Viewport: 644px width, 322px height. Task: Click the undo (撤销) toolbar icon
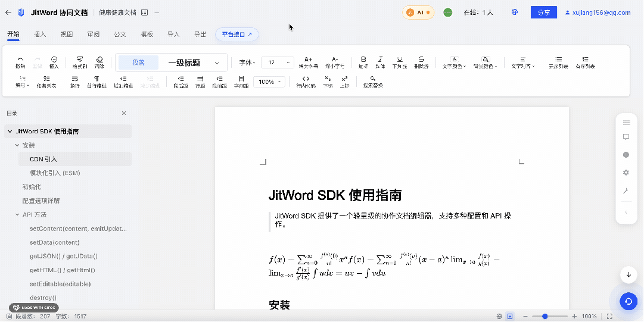[20, 62]
